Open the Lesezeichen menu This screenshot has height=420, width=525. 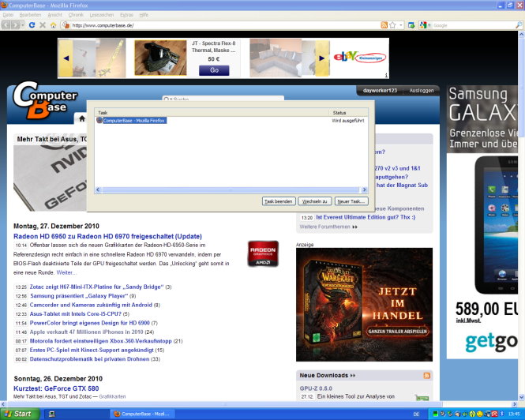[102, 15]
